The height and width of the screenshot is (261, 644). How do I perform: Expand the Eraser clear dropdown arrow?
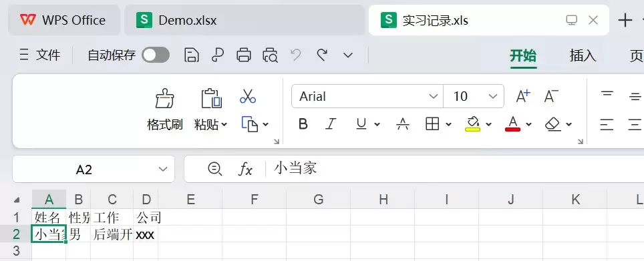coord(569,124)
